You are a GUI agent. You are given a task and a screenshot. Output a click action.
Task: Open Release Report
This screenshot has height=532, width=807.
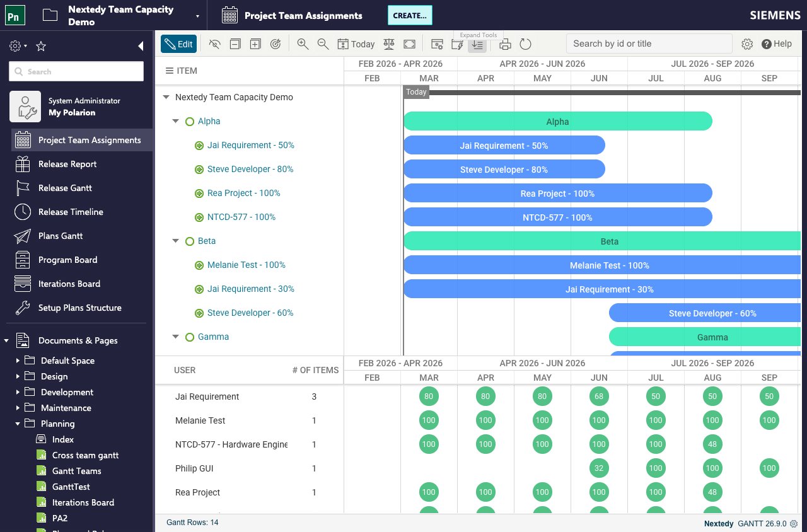pos(67,164)
